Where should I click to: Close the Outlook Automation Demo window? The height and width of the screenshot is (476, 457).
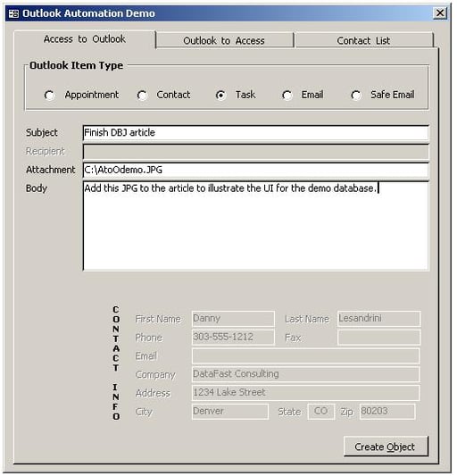440,13
